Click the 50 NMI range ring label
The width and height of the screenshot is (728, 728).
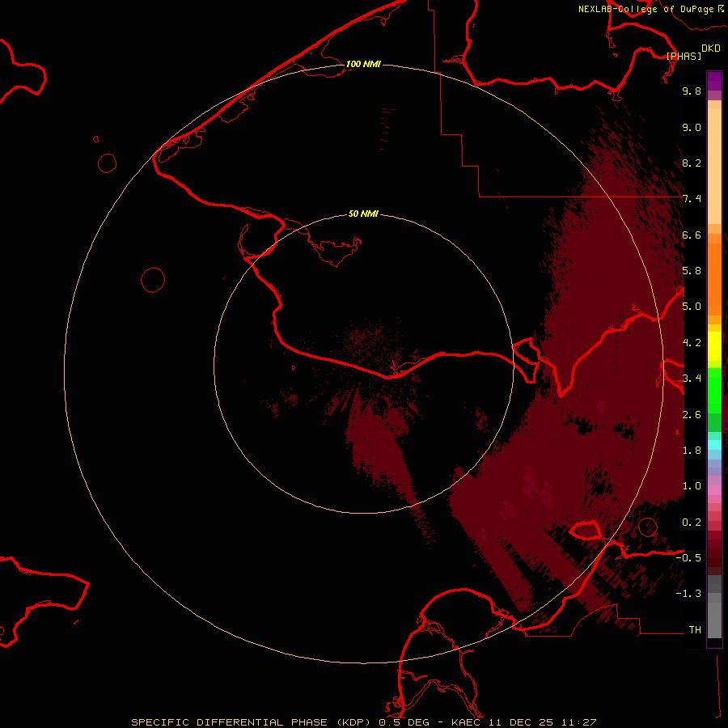point(363,214)
